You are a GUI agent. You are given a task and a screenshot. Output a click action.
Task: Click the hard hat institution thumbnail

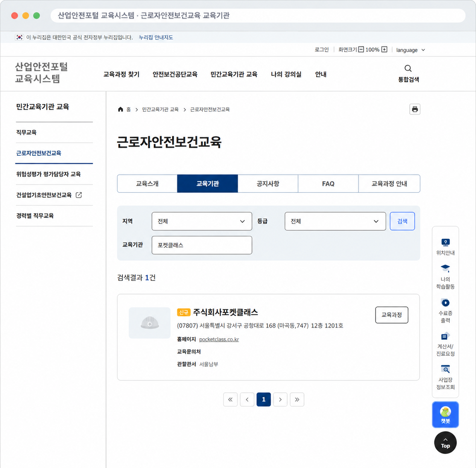pos(149,323)
